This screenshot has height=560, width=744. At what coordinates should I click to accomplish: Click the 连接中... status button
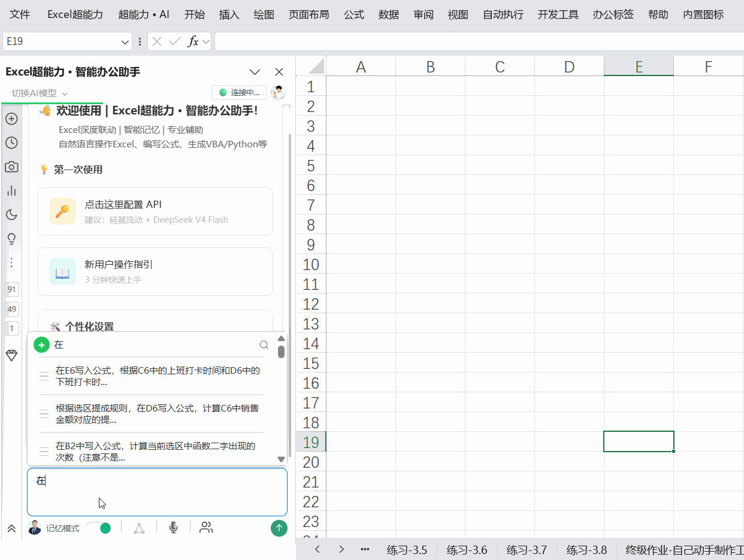(239, 92)
